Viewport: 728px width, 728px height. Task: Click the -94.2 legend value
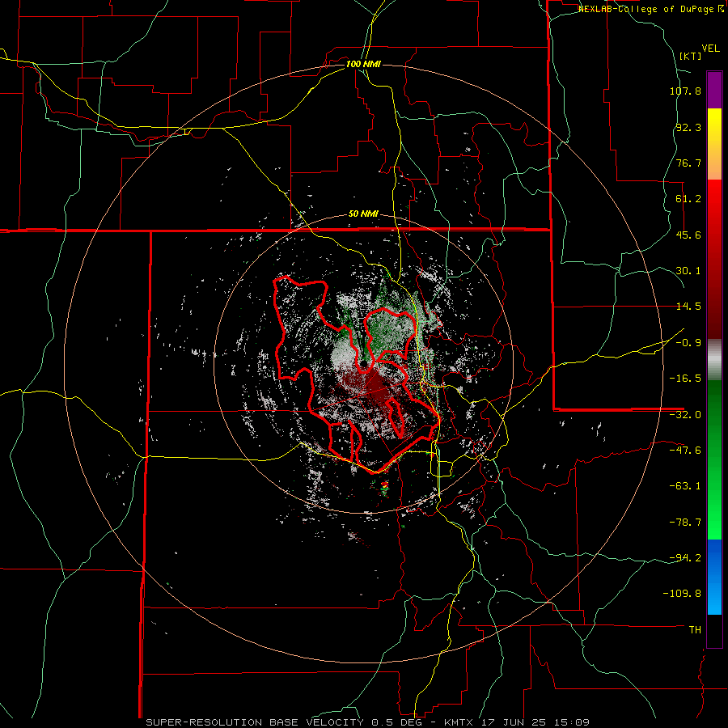pos(685,558)
